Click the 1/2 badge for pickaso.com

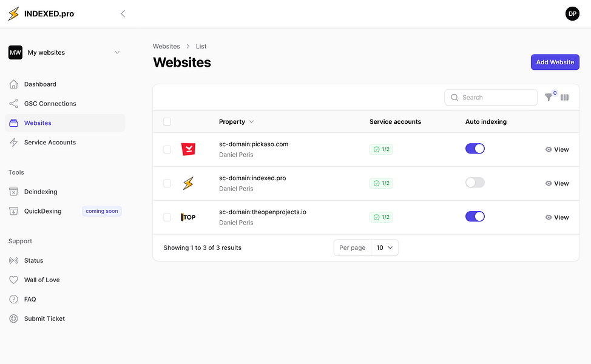(x=381, y=150)
